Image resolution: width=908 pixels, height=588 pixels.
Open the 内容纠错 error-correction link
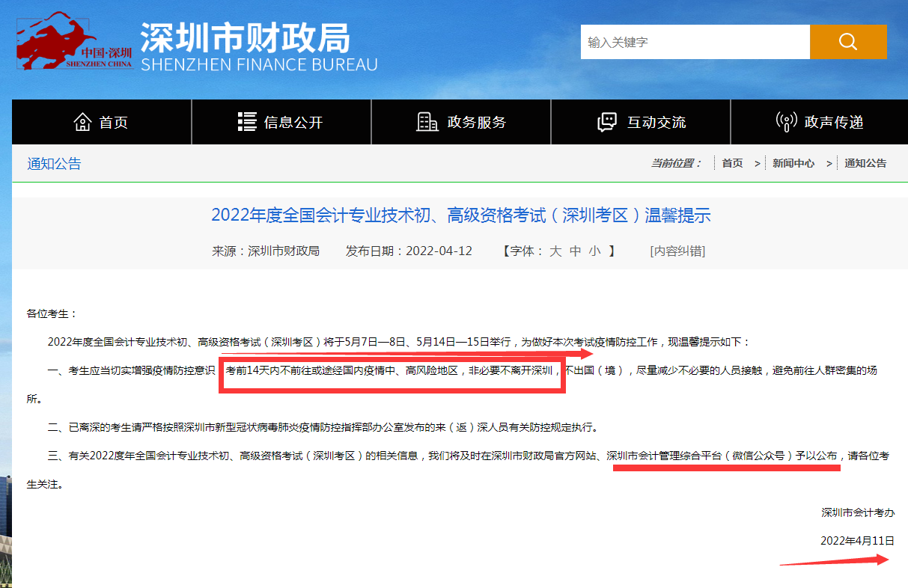click(x=676, y=251)
